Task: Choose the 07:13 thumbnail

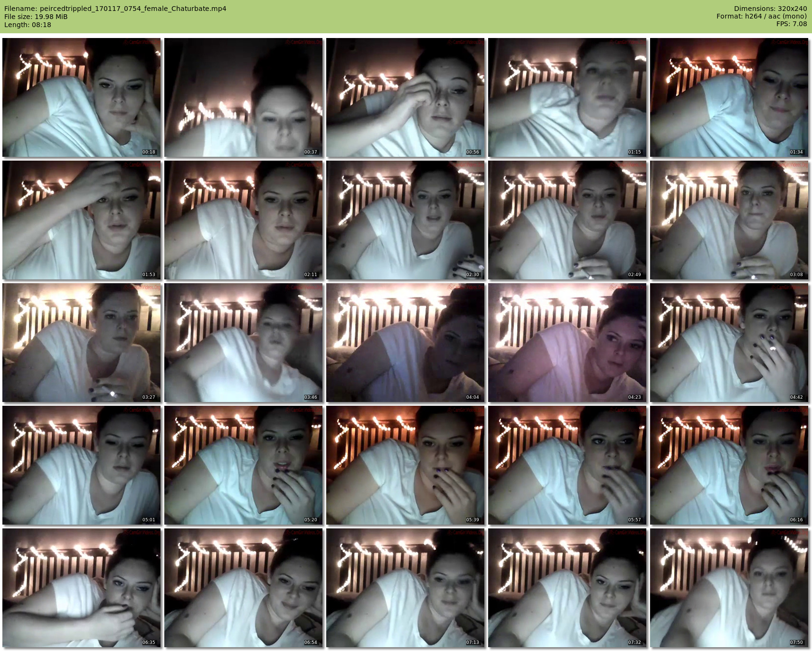Action: coord(406,588)
